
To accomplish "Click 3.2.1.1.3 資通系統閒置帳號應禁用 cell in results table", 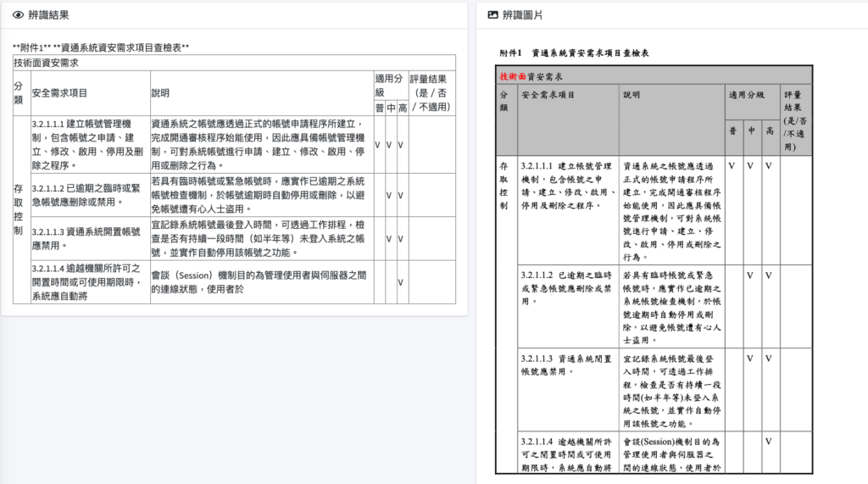I will [x=90, y=239].
